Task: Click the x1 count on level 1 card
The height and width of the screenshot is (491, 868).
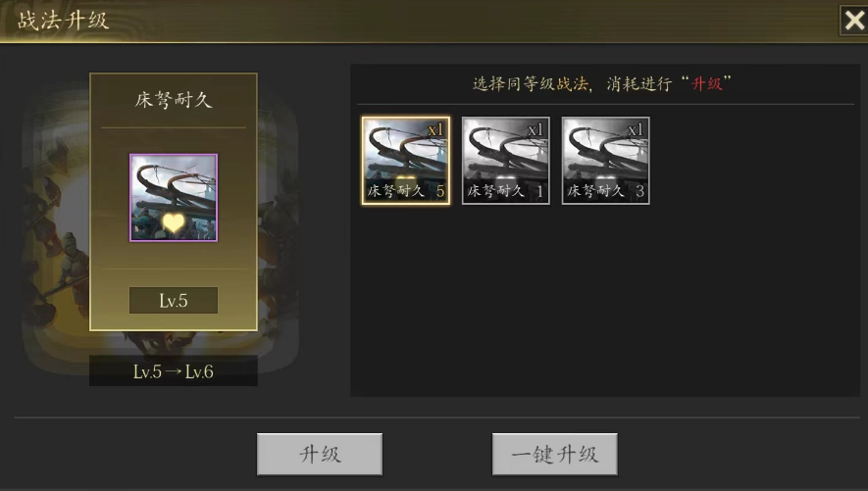Action: [x=536, y=130]
